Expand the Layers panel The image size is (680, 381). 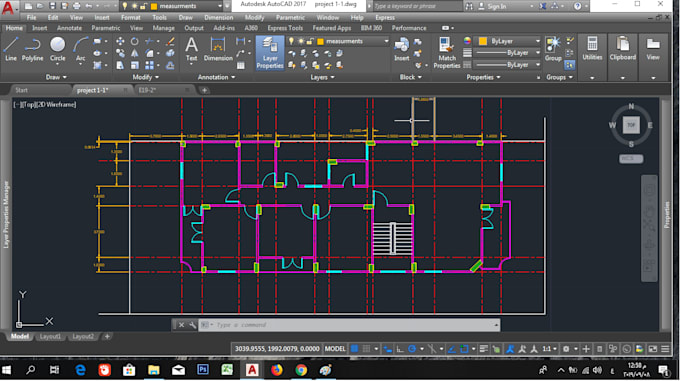click(322, 77)
